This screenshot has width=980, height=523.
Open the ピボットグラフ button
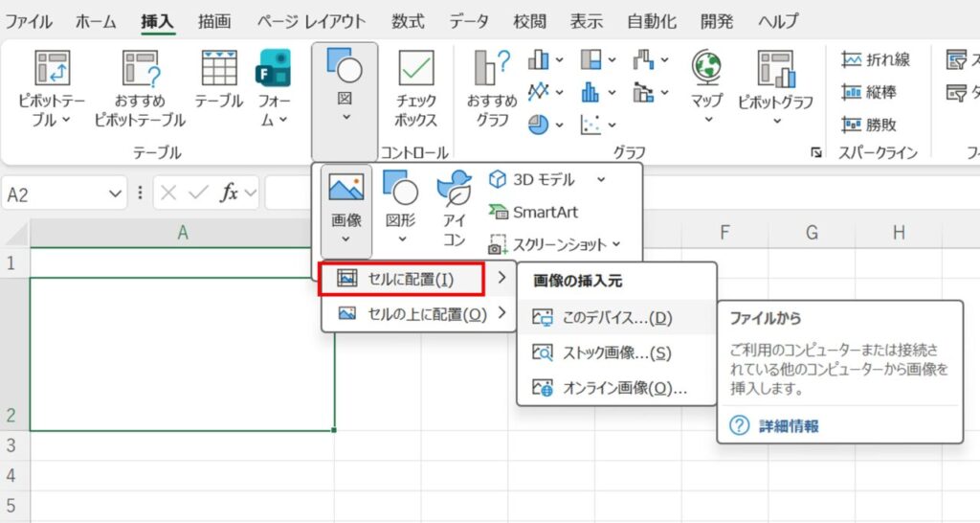coord(775,87)
